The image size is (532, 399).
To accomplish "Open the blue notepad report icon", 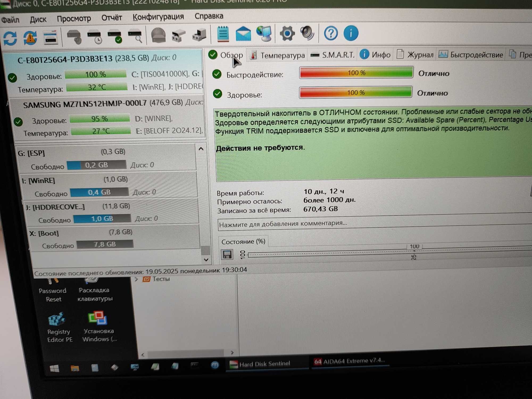I will coord(223,34).
